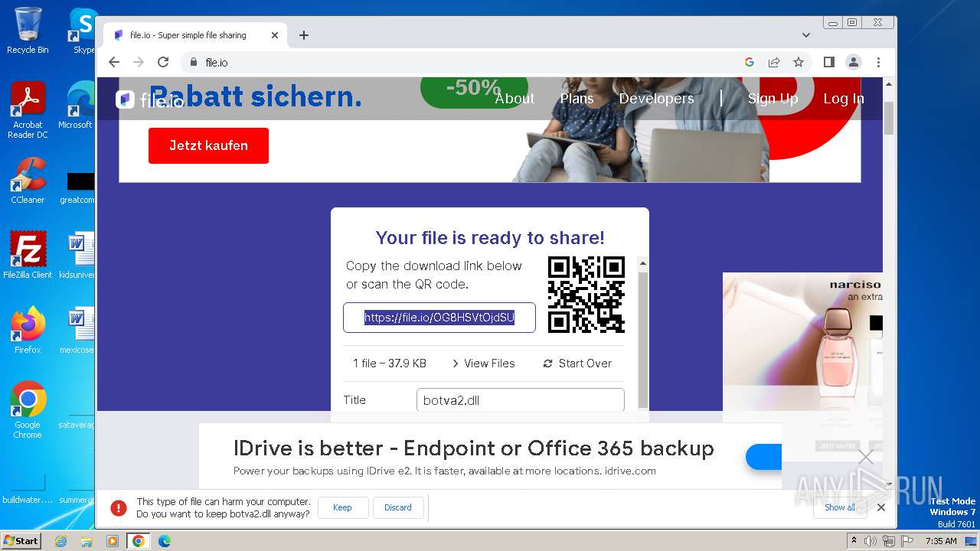This screenshot has width=980, height=551.
Task: Keep the botva2.dll download
Action: tap(342, 507)
